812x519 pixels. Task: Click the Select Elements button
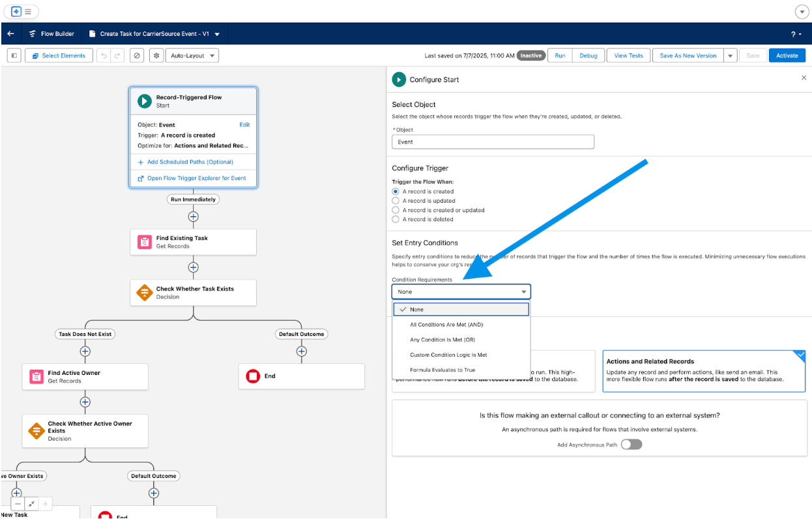point(59,55)
